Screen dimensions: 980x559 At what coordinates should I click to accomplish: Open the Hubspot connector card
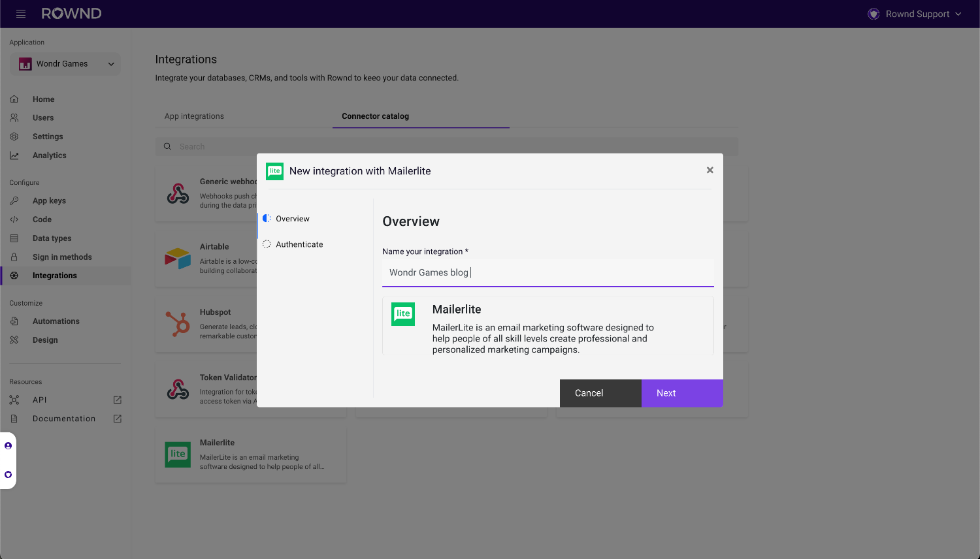click(206, 325)
